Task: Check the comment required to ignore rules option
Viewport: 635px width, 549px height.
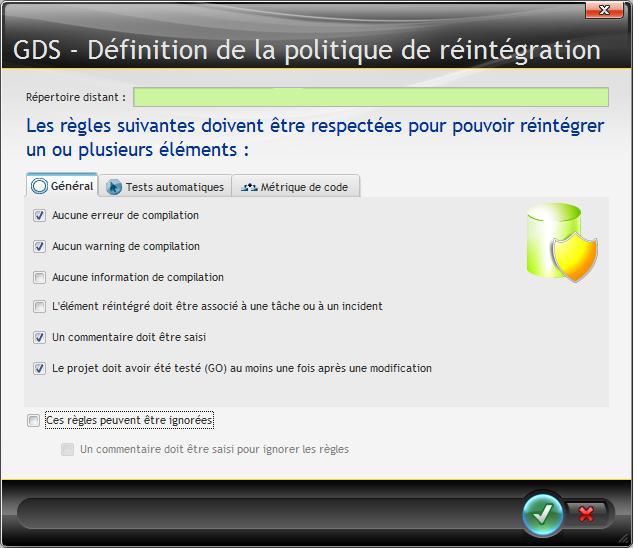Action: (x=68, y=450)
